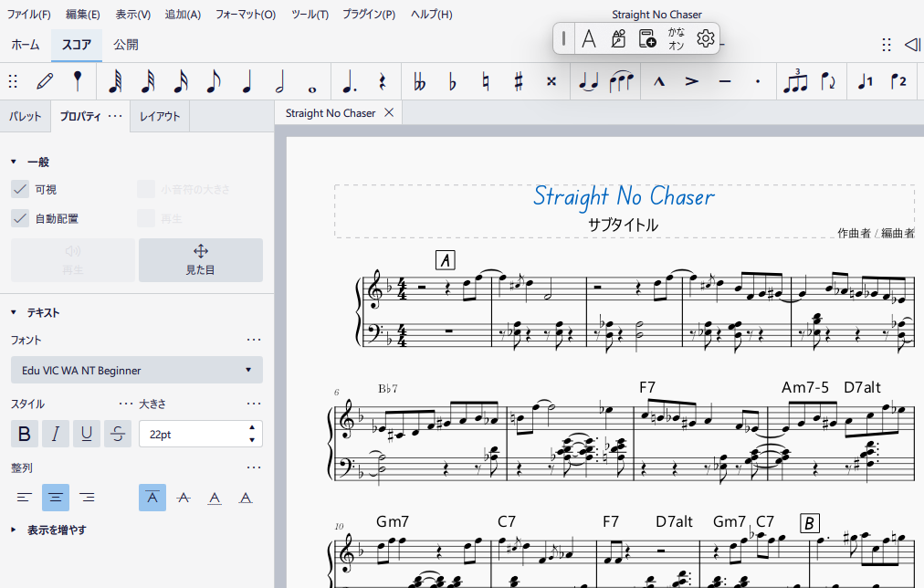This screenshot has width=924, height=588.
Task: Choose the 16th note duration
Action: 181,81
